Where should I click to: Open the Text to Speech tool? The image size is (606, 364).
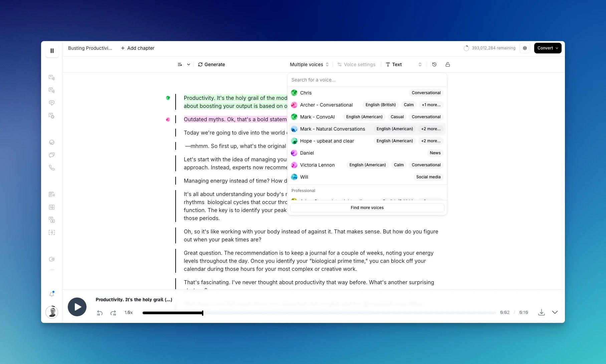[52, 77]
